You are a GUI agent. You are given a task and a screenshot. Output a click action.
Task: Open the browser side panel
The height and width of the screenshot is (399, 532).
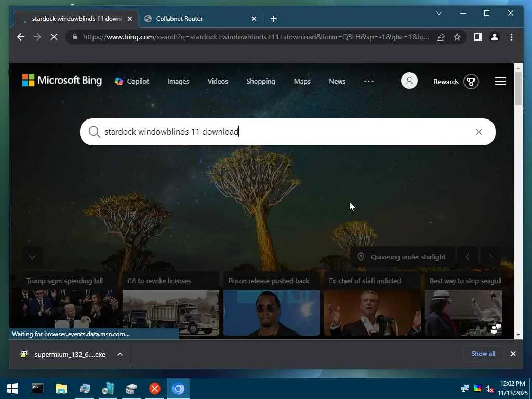(478, 37)
